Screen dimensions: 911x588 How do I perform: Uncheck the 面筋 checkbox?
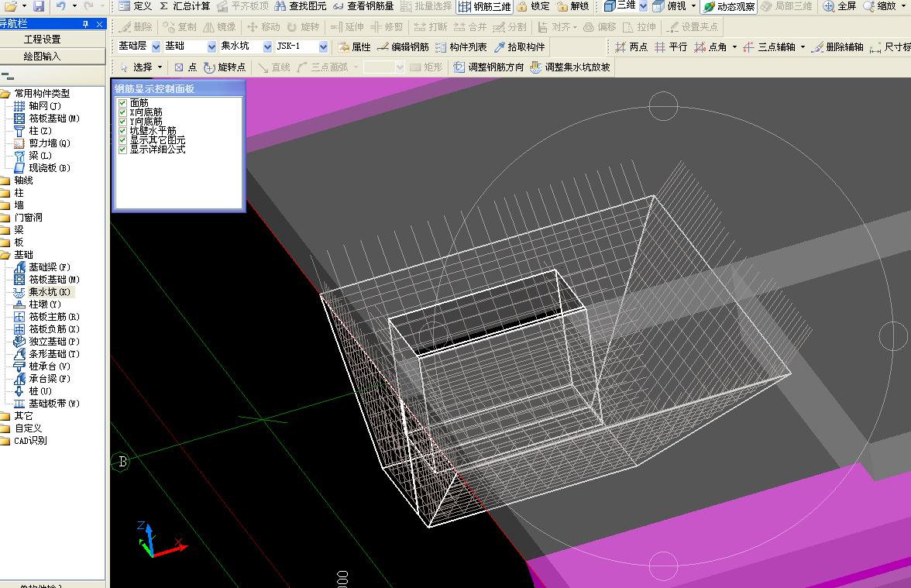tap(122, 103)
